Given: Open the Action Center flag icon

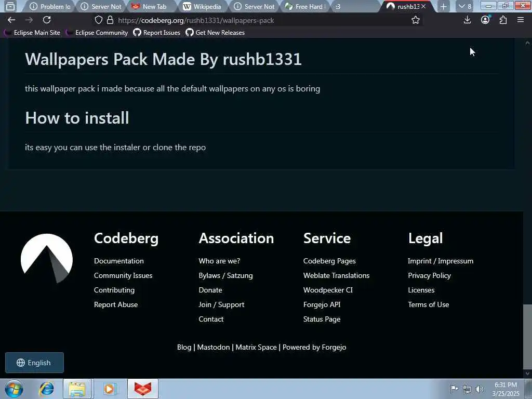Looking at the screenshot, I should 454,389.
